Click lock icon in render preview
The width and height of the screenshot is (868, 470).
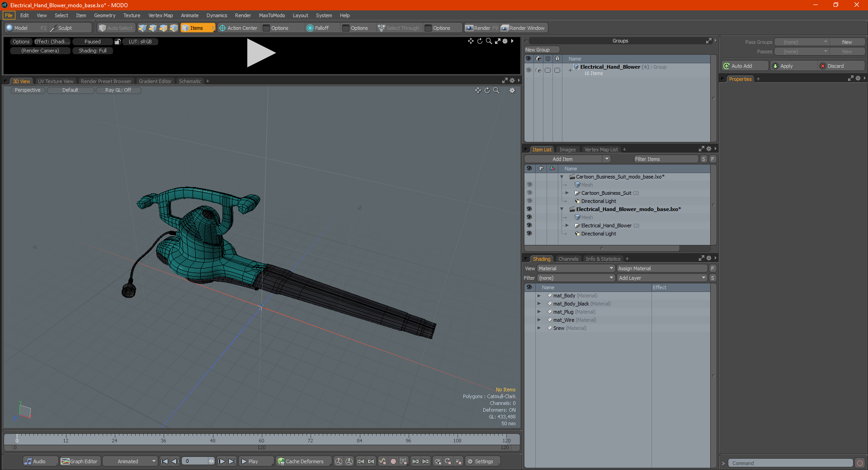(x=118, y=42)
